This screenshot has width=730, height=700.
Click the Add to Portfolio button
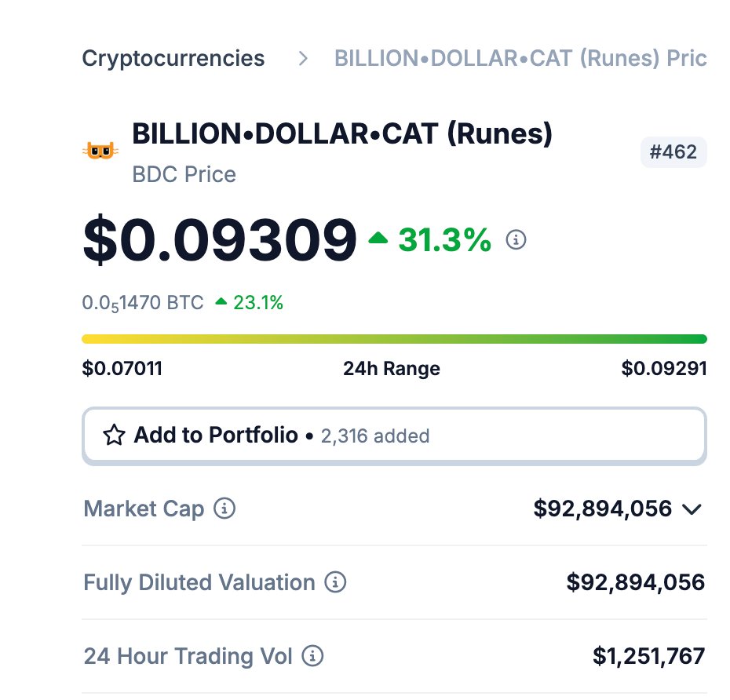click(394, 436)
